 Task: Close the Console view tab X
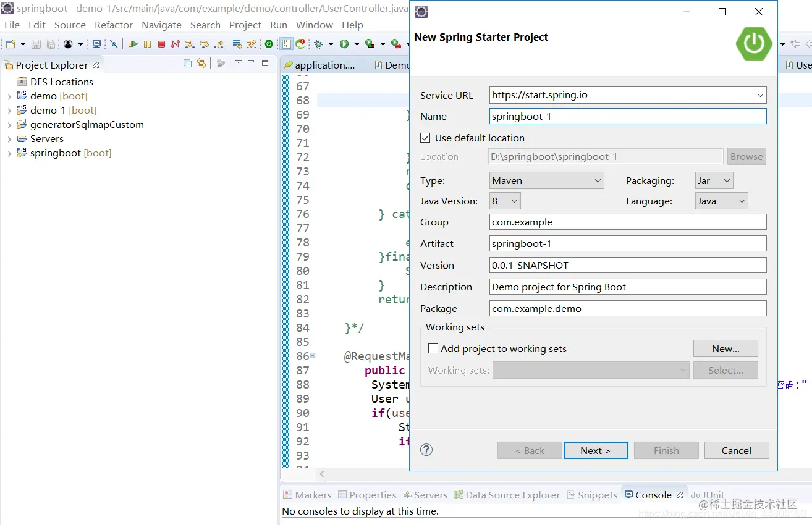pos(680,495)
